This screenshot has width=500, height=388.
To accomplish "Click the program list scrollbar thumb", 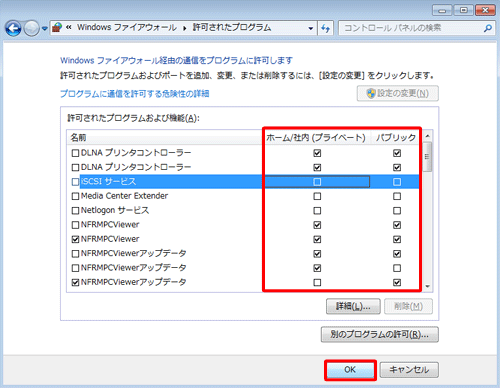I will (427, 157).
